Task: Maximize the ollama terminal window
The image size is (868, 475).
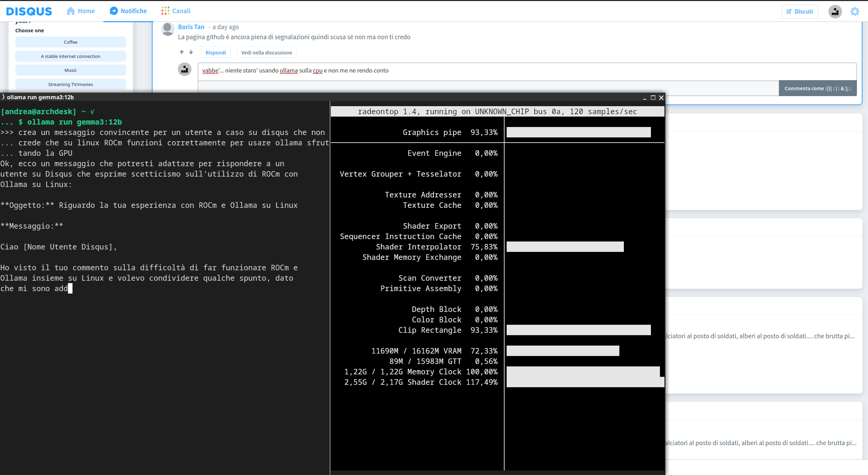Action: tap(653, 98)
